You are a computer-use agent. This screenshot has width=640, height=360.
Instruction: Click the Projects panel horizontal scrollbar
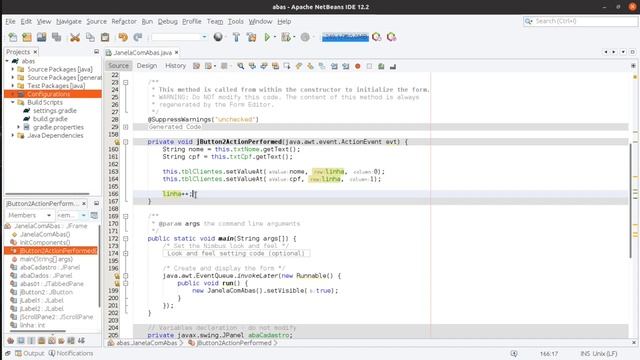[x=47, y=194]
